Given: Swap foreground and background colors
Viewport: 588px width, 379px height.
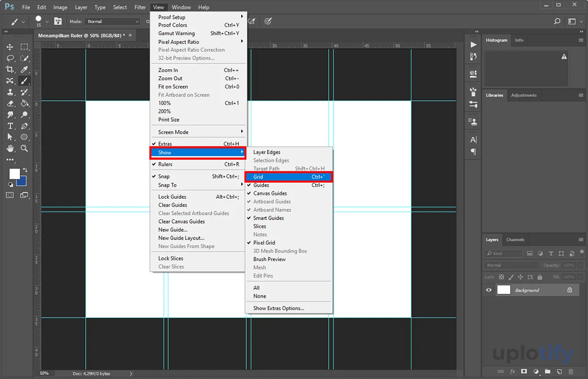Looking at the screenshot, I should 25,170.
